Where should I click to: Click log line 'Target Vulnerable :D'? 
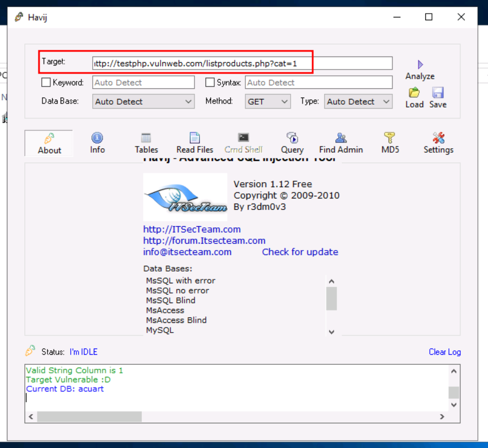tap(68, 380)
